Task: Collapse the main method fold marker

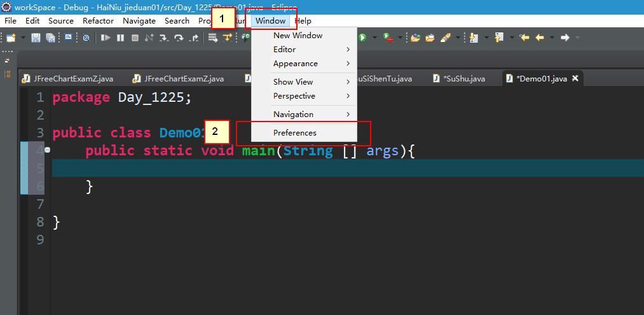Action: point(47,150)
